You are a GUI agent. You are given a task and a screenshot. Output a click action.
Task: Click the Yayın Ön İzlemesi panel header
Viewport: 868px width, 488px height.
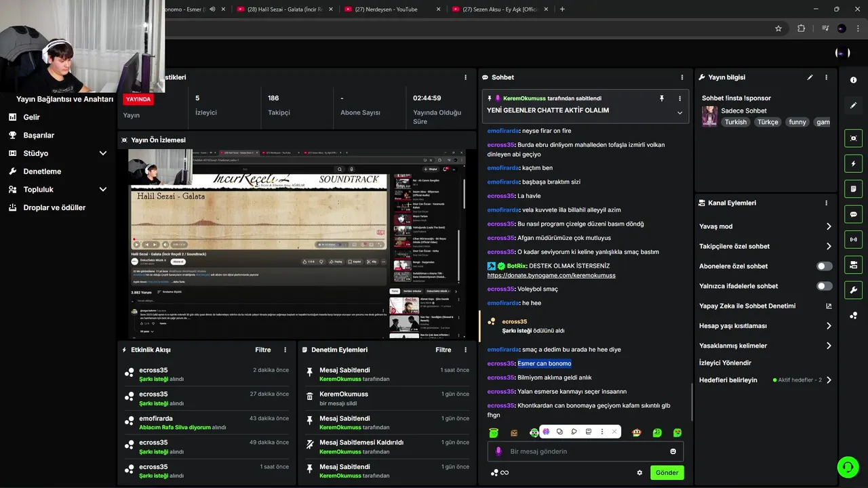point(297,140)
